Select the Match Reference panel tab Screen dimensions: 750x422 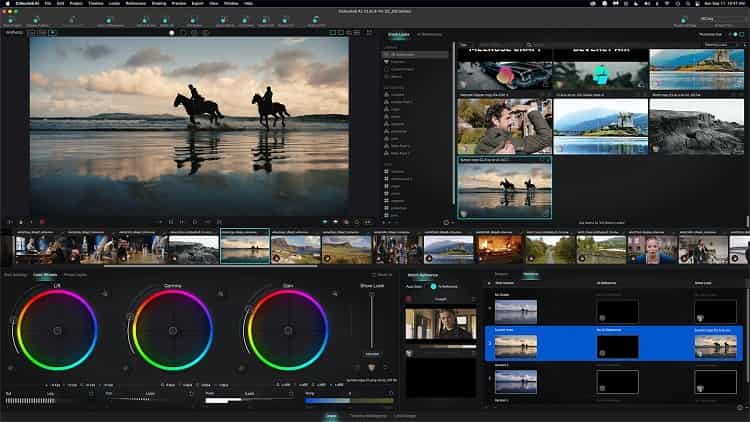422,275
